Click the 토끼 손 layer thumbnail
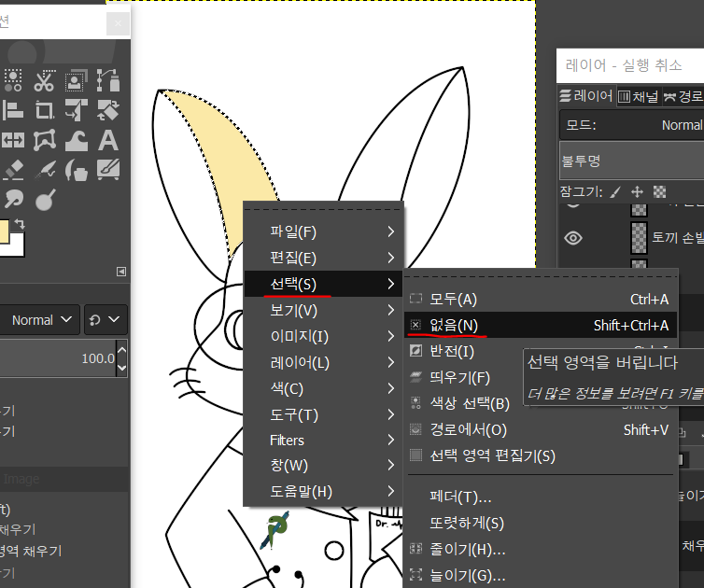Viewport: 704px width, 588px height. [x=639, y=238]
